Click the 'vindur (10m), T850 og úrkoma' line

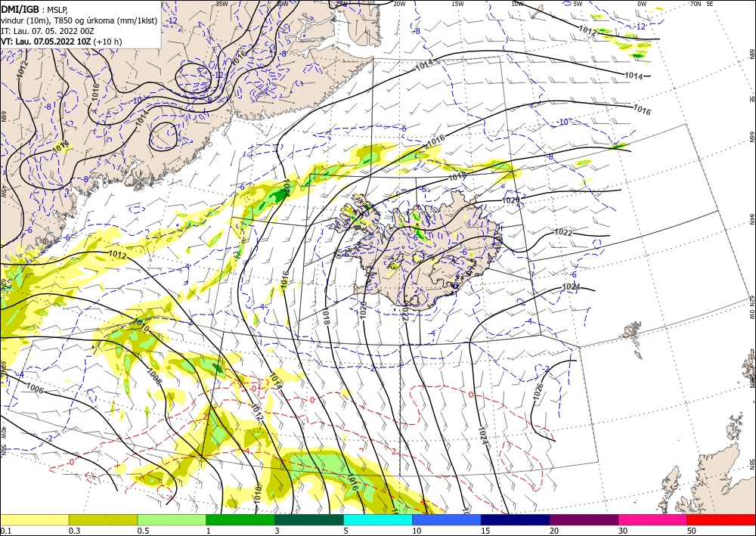pyautogui.click(x=79, y=20)
